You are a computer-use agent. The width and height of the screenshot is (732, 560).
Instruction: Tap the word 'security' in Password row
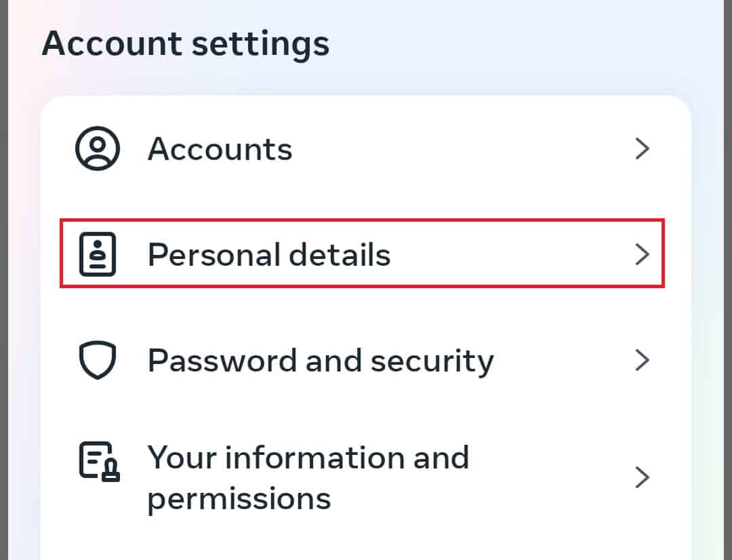(x=429, y=361)
